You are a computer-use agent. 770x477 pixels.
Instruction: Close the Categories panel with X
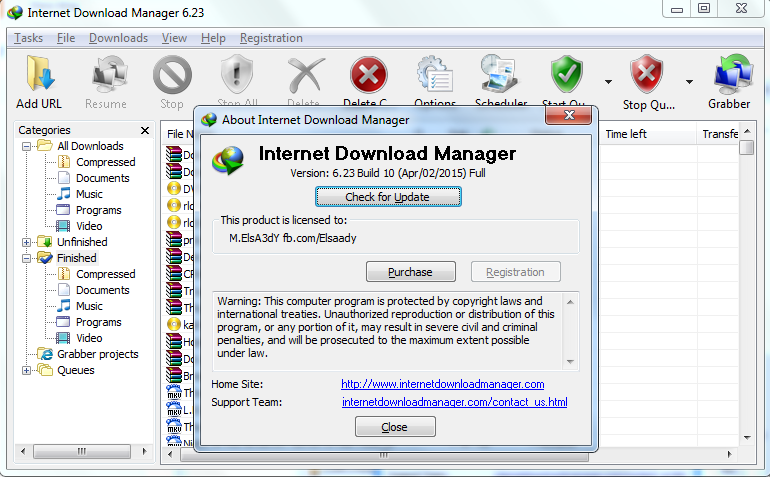point(145,130)
